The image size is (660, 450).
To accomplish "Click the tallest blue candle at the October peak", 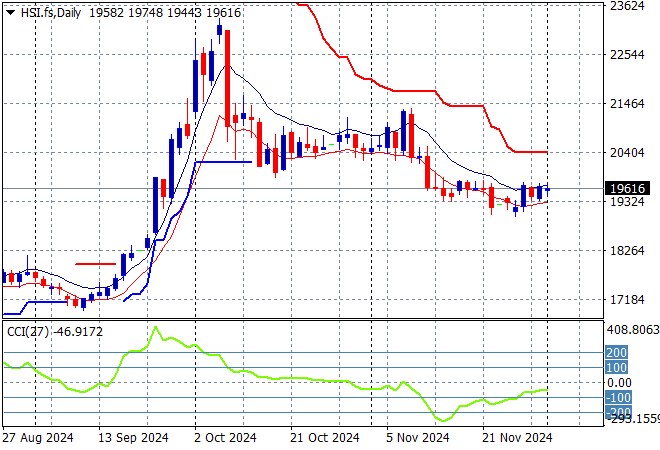I will [195, 85].
